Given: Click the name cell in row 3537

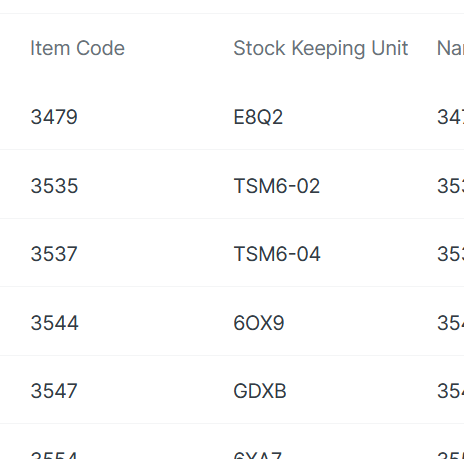Looking at the screenshot, I should [450, 254].
